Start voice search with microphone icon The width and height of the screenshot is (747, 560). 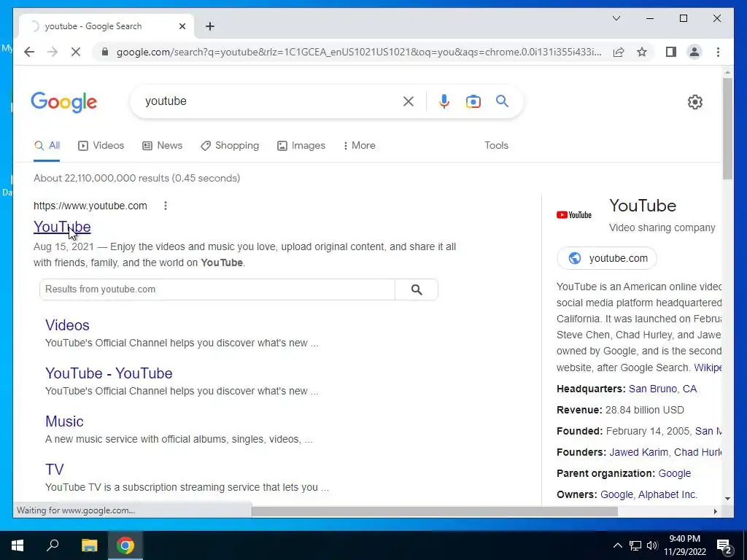[444, 101]
